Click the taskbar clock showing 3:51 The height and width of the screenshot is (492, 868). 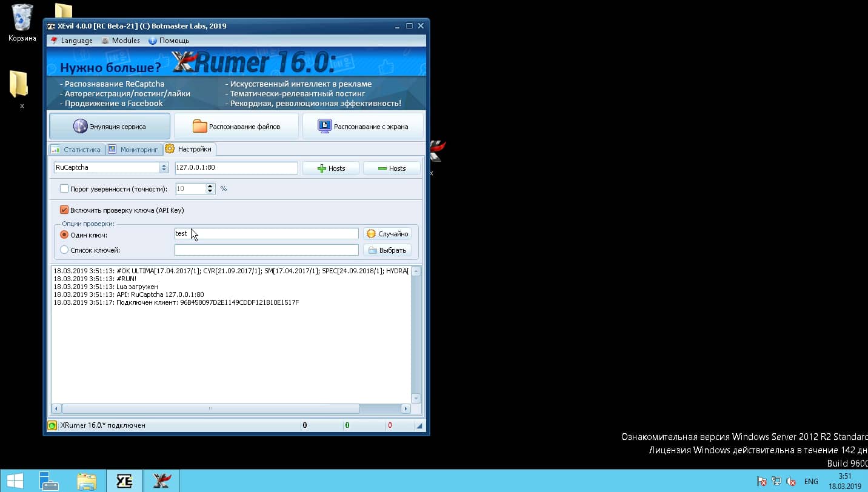[844, 481]
